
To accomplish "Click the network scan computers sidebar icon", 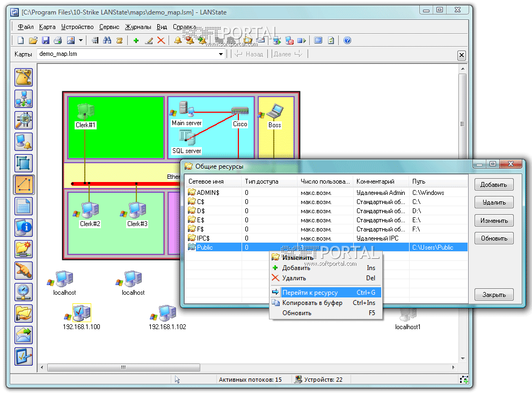I will coord(24,99).
